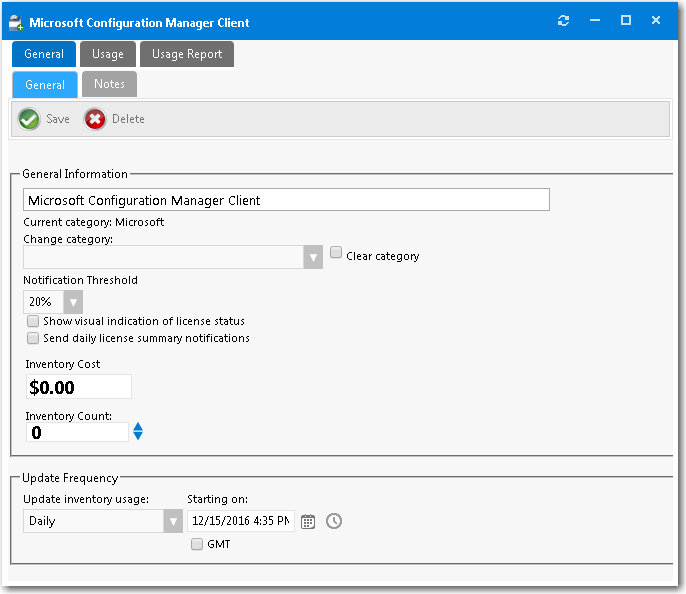686x594 pixels.
Task: Click the Current category: Microsoft text
Action: (94, 222)
